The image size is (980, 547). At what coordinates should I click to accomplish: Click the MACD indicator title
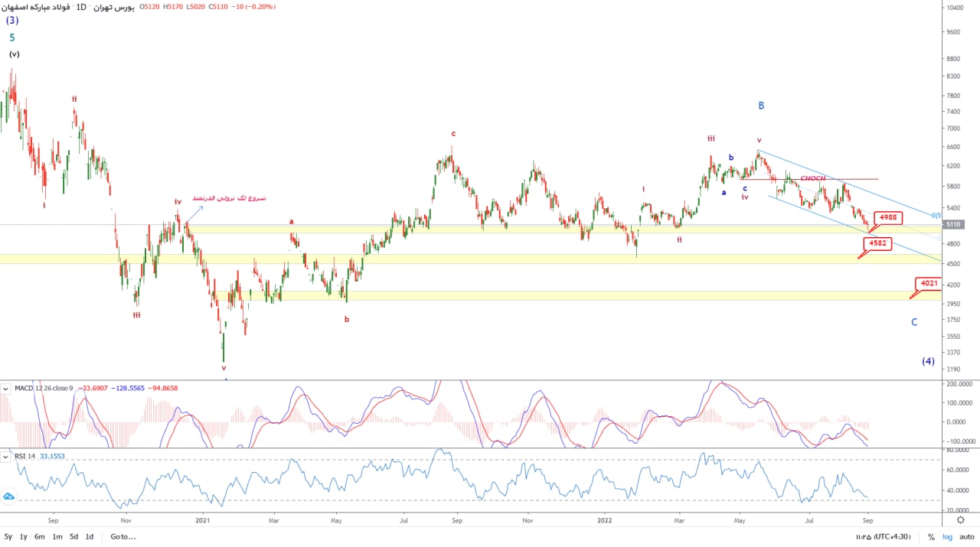click(x=44, y=389)
